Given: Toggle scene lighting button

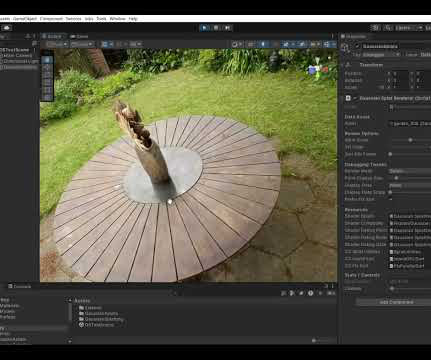Looking at the screenshot, I should [263, 44].
